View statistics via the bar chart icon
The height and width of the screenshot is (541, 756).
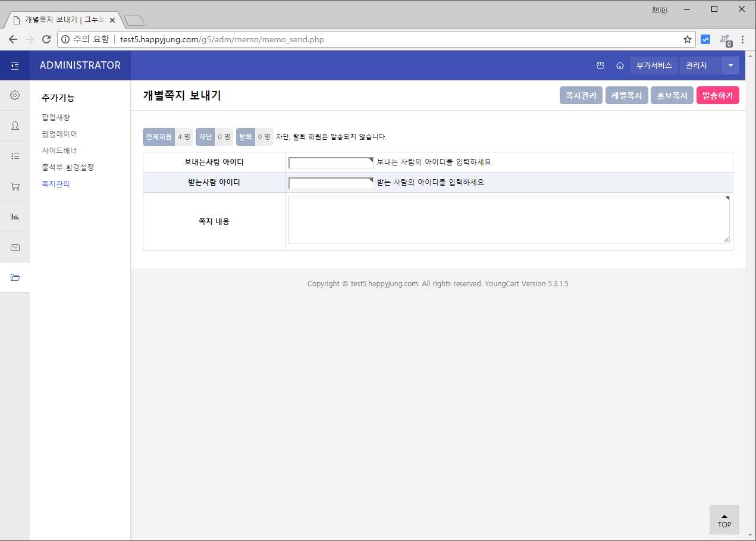tap(14, 217)
